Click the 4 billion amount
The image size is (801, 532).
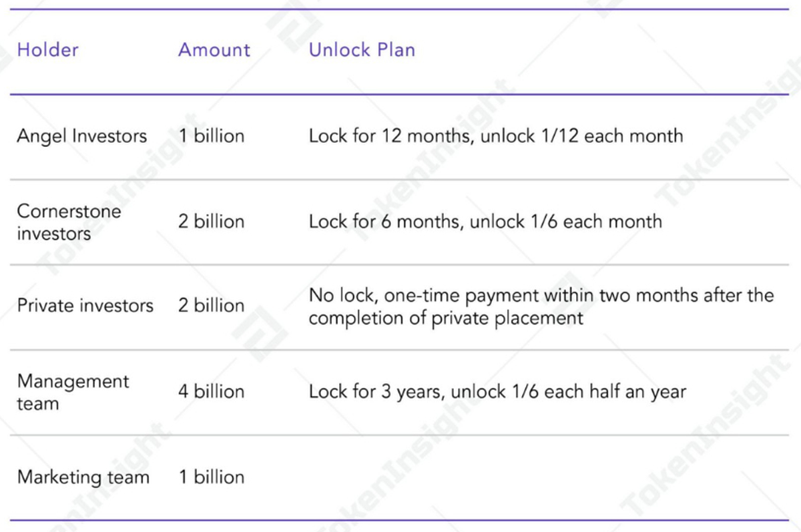(211, 392)
